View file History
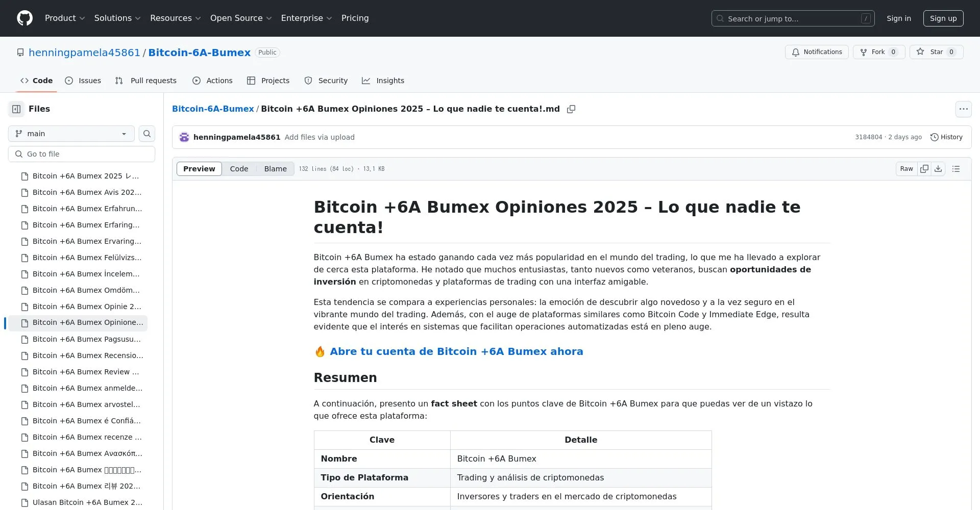 pyautogui.click(x=946, y=137)
